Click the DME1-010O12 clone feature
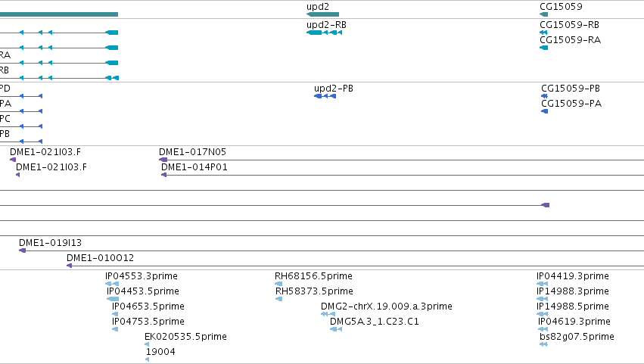The width and height of the screenshot is (644, 364). [x=355, y=266]
